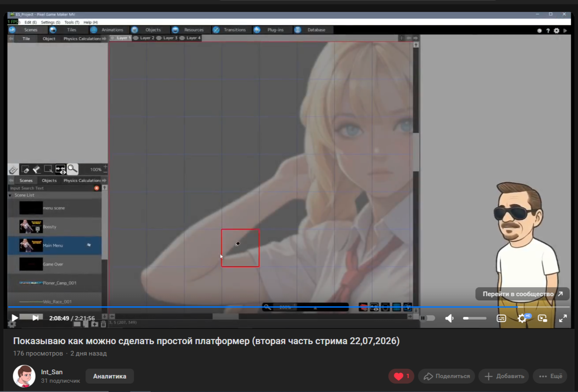The image size is (578, 392).
Task: Click the red layer icon in canvas toolbar
Action: pyautogui.click(x=363, y=307)
